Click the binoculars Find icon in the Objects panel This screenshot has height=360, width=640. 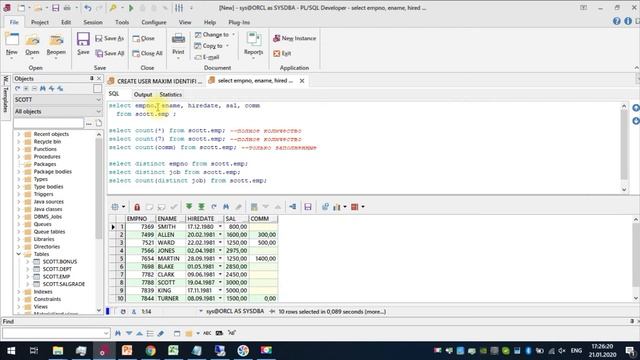tap(42, 89)
